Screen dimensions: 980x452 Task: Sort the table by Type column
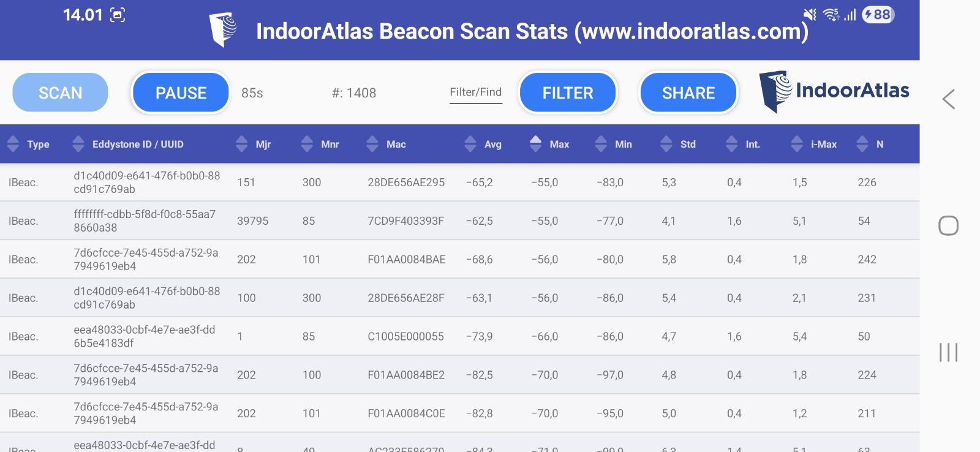(x=29, y=144)
